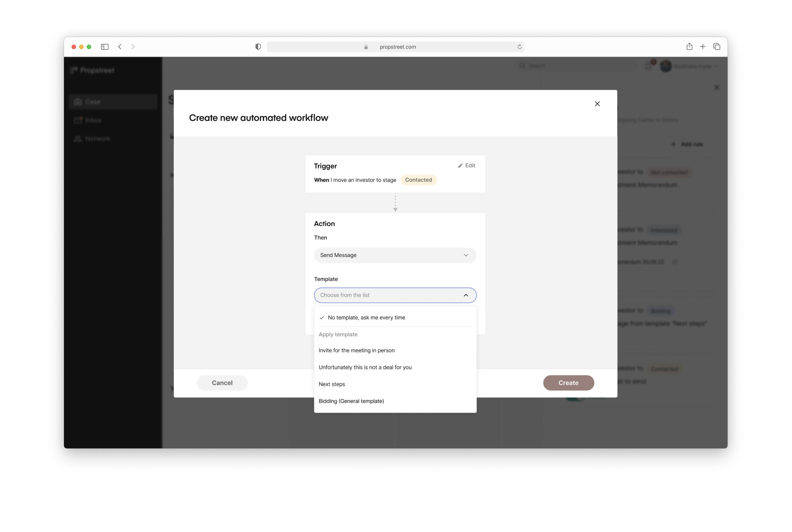The image size is (792, 532).
Task: Close the background side panel with X
Action: point(717,87)
